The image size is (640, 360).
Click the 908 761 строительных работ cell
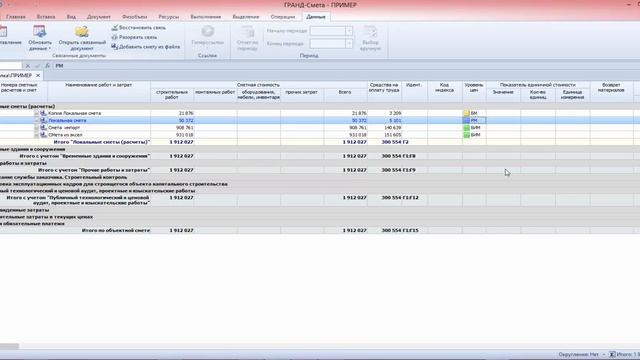click(x=172, y=128)
